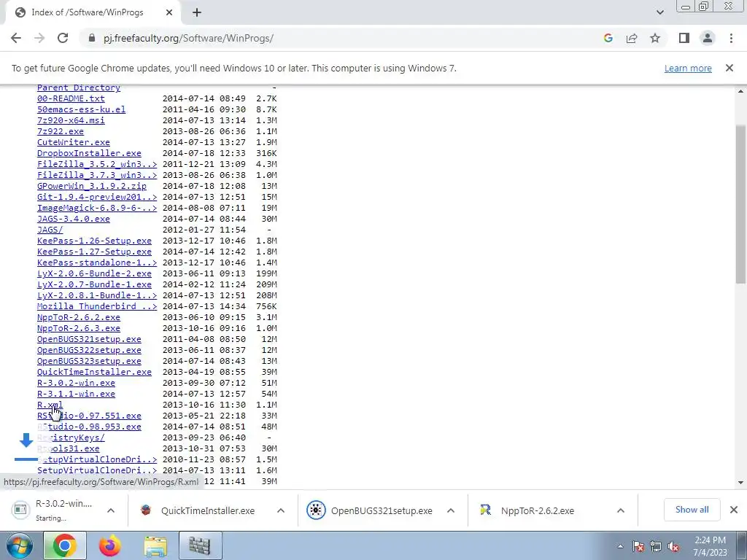Click the Chrome taskbar icon
Viewport: 747px width, 560px height.
pos(65,545)
